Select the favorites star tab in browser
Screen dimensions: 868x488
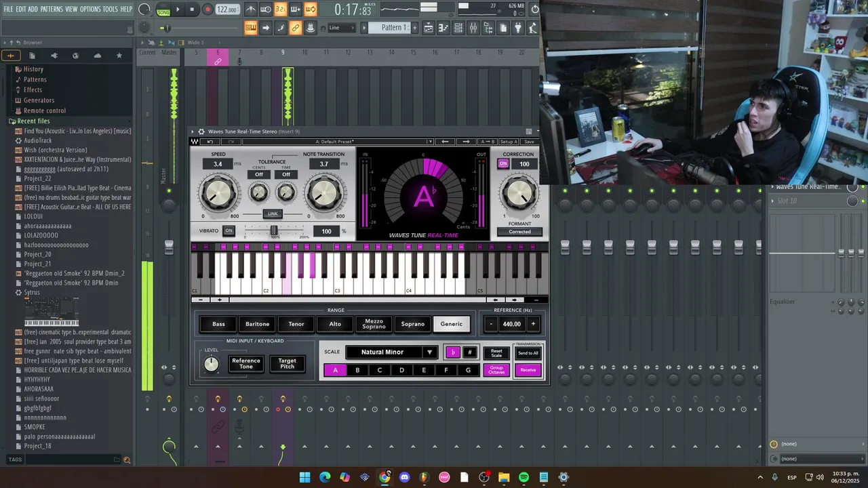coord(119,56)
